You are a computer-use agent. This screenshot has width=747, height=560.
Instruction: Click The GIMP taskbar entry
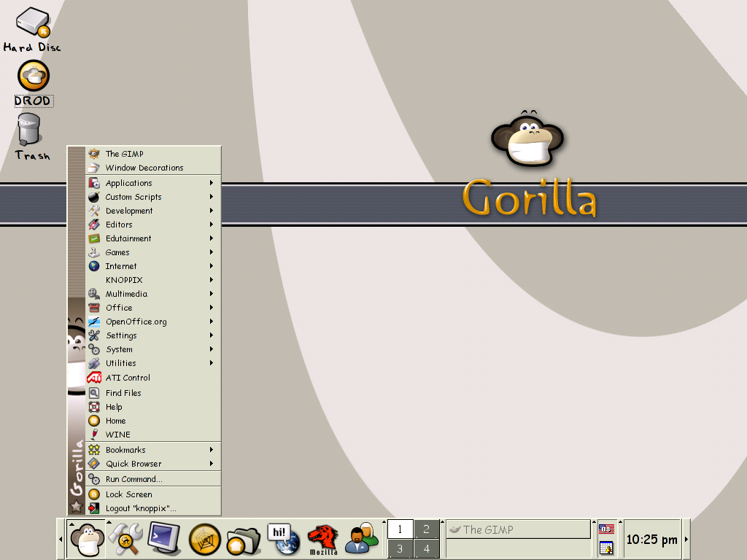519,529
